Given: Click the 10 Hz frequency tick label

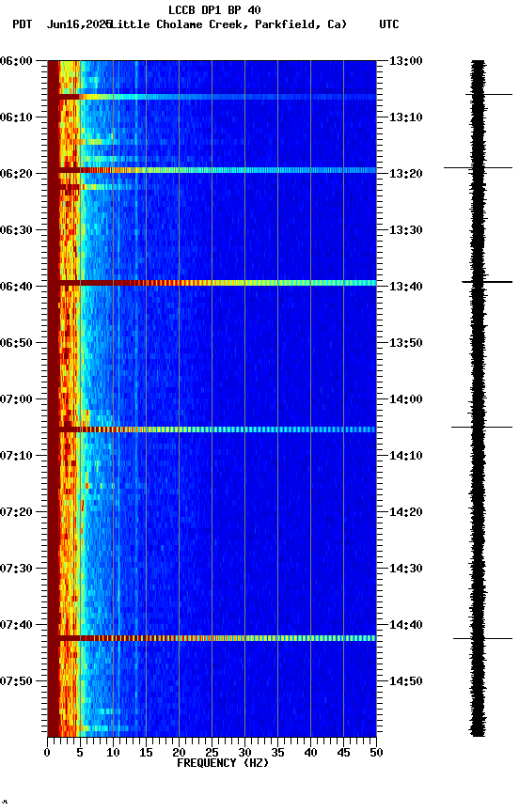Looking at the screenshot, I should coord(113,753).
